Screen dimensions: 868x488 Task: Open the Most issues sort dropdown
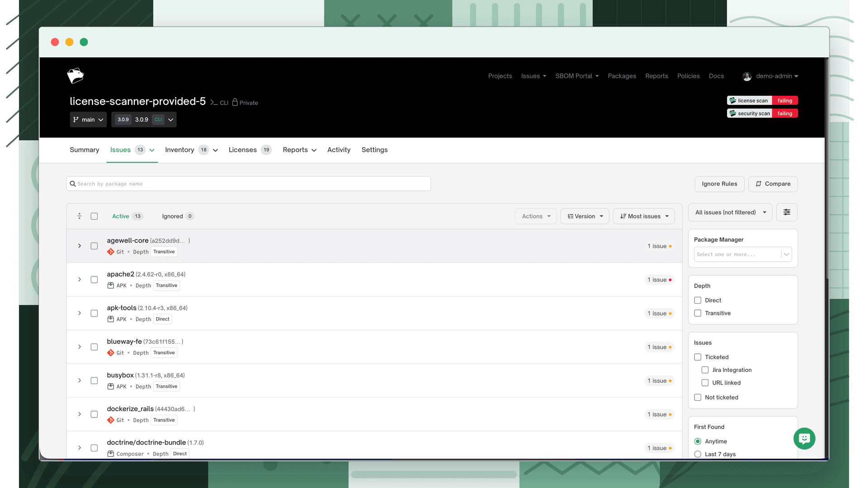[x=644, y=216]
